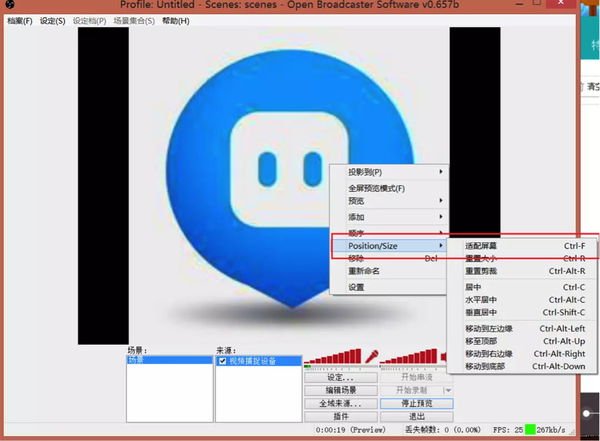600x441 pixels.
Task: Click the blue logo in video preview
Action: [x=291, y=178]
